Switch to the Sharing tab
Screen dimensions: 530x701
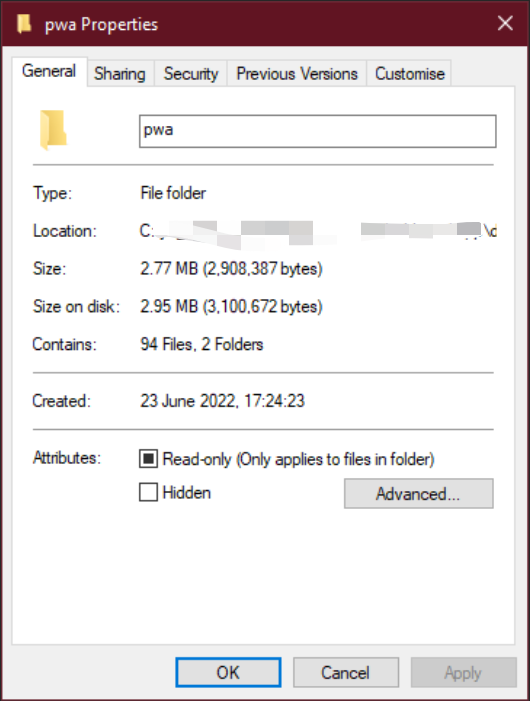coord(120,74)
